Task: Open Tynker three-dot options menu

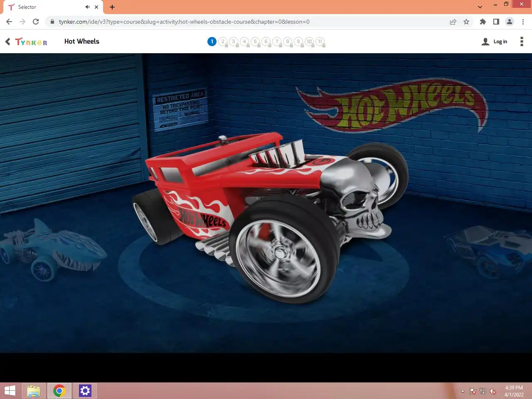Action: point(522,42)
